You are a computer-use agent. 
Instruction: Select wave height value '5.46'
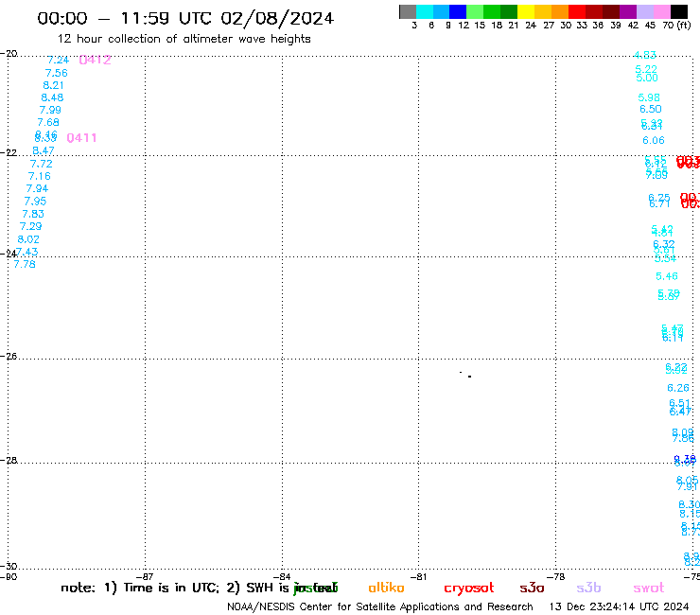(667, 276)
